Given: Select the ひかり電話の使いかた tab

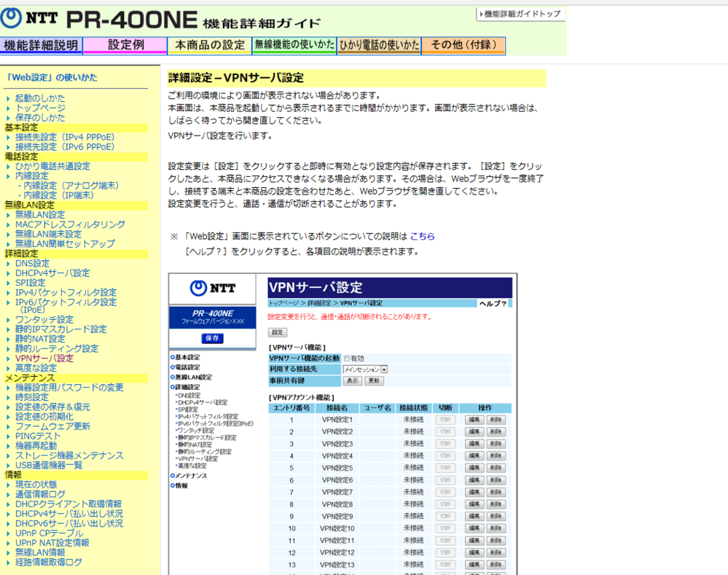Looking at the screenshot, I should coord(379,45).
